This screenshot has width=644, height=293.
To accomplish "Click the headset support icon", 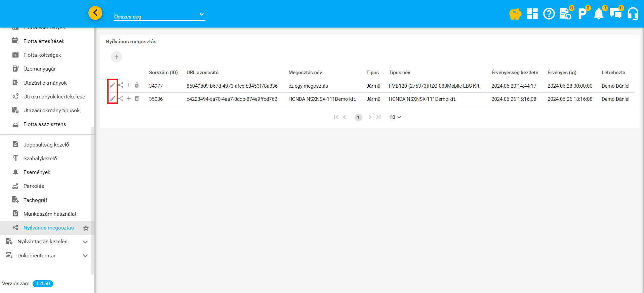I will click(633, 14).
